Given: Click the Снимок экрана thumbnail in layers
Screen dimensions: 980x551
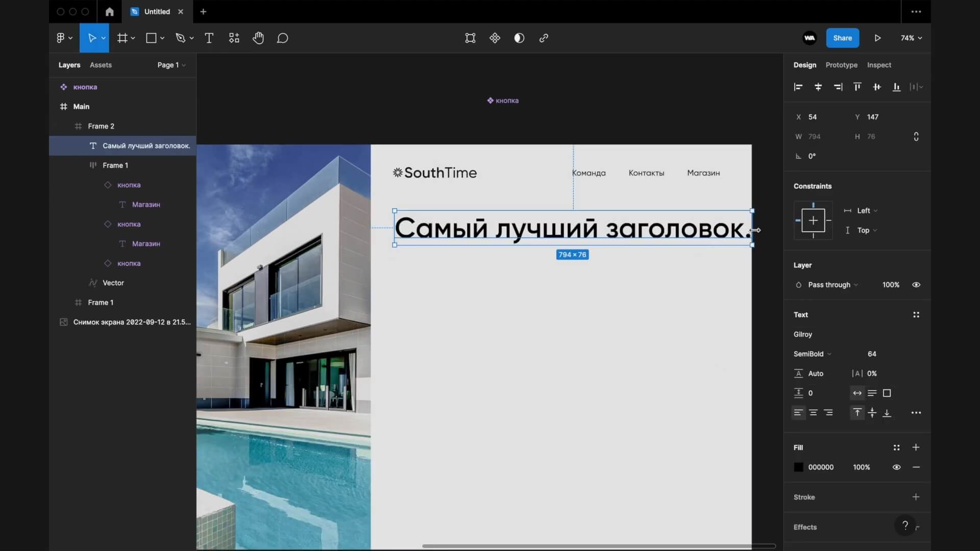Looking at the screenshot, I should pyautogui.click(x=64, y=321).
